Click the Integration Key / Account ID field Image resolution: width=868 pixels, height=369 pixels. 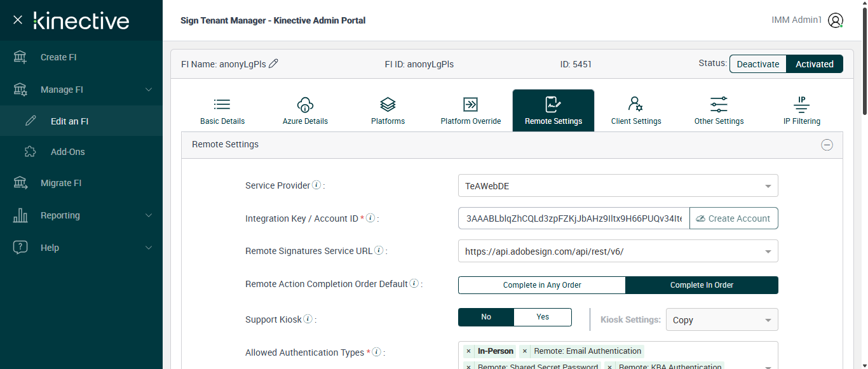(x=573, y=218)
